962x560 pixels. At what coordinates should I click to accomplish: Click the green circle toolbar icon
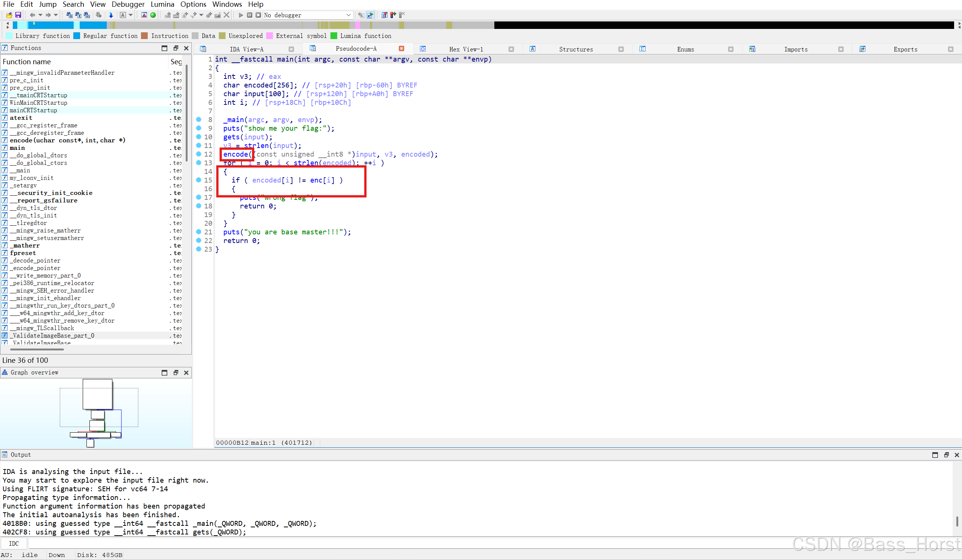tap(153, 15)
